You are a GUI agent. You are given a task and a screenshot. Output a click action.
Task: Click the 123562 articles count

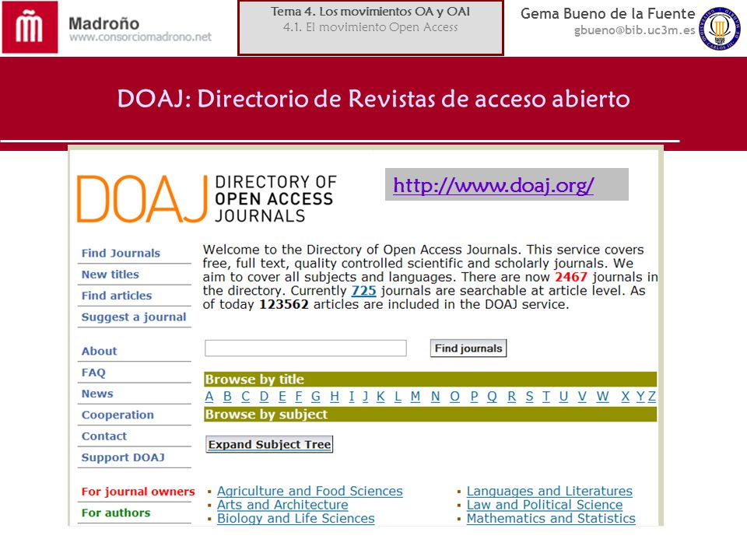click(x=284, y=304)
